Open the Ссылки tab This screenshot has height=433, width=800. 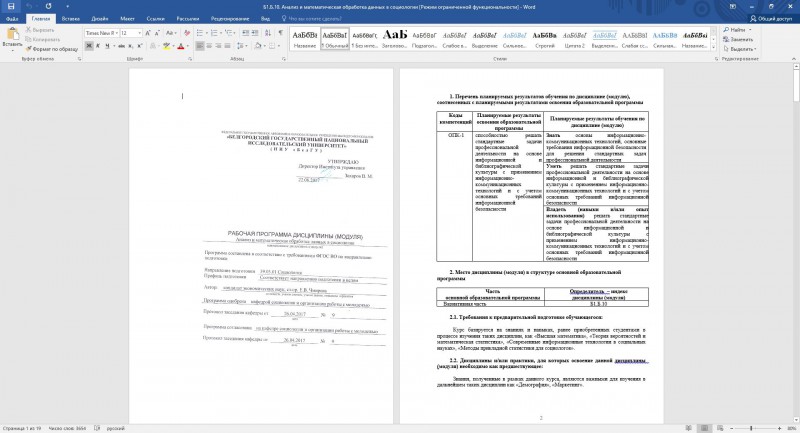pos(156,19)
